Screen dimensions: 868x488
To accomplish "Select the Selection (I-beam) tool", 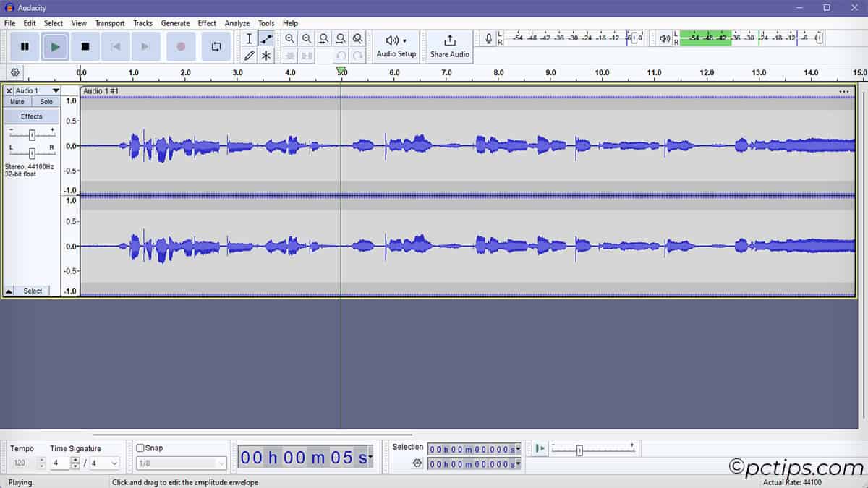I will pos(250,39).
